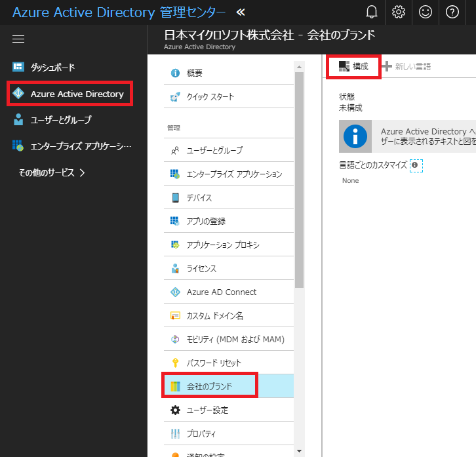Click the 会社のブランド colored bars icon
Viewport: 476px width, 457px height.
[175, 386]
